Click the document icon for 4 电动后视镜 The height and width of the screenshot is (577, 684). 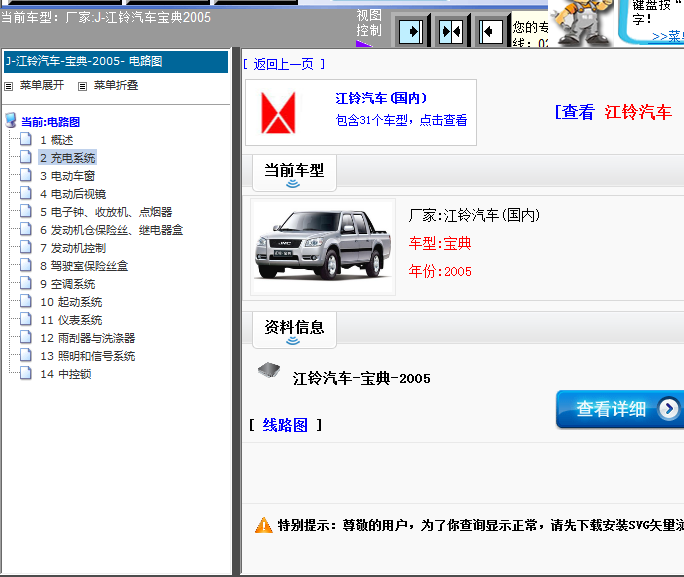click(x=26, y=193)
